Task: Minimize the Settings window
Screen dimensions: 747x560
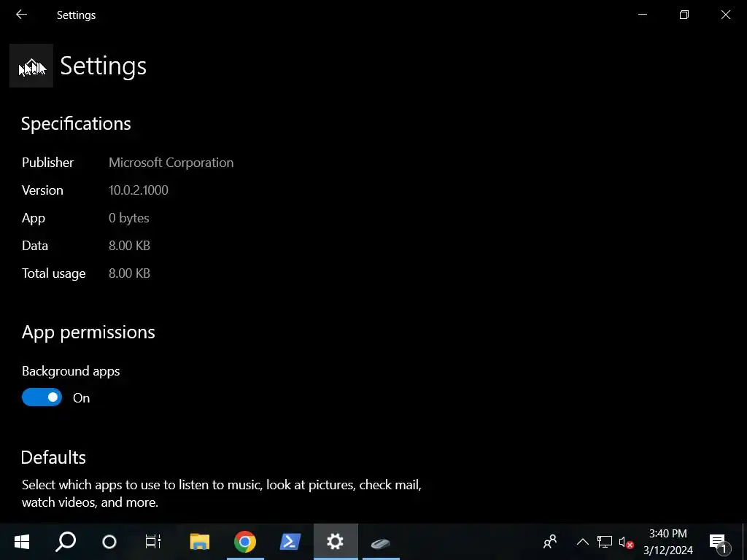Action: coord(643,15)
